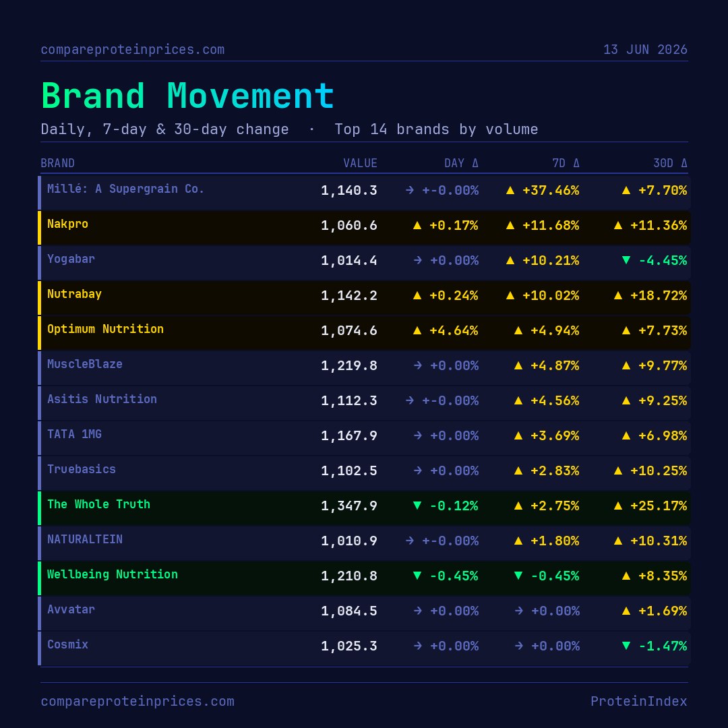Click Truebasics 30-day up-triangle icon
Viewport: 728px width, 728px height.
click(617, 471)
